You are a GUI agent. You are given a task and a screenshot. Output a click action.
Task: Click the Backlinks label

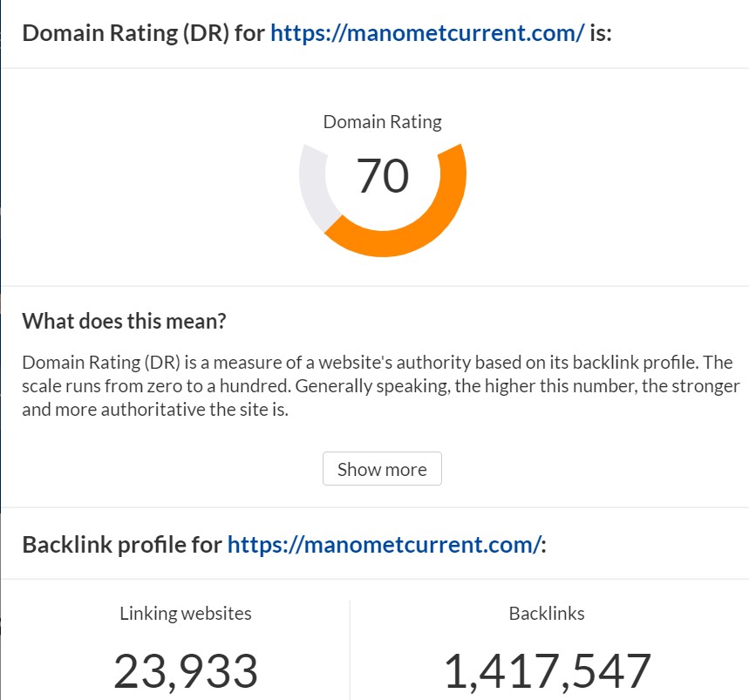(x=547, y=614)
